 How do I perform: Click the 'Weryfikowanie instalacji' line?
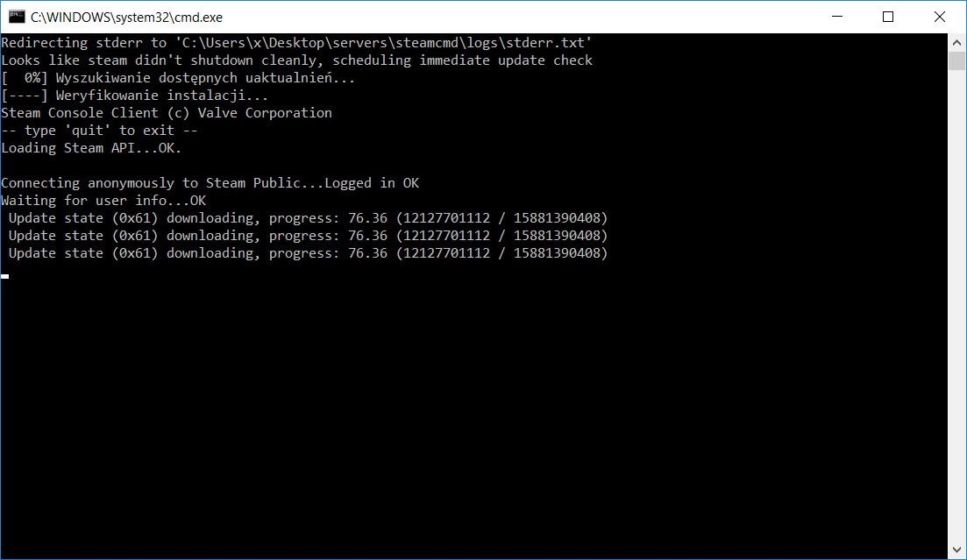pos(135,96)
